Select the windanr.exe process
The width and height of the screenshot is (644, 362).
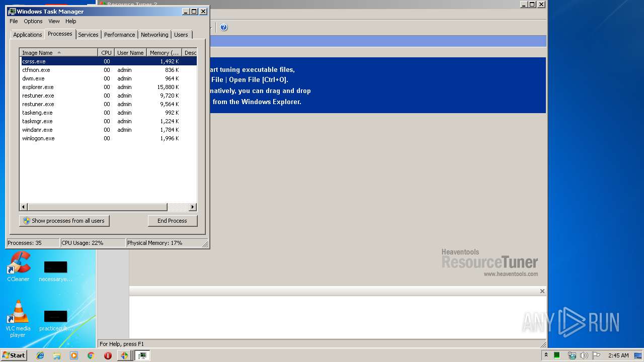click(x=108, y=130)
